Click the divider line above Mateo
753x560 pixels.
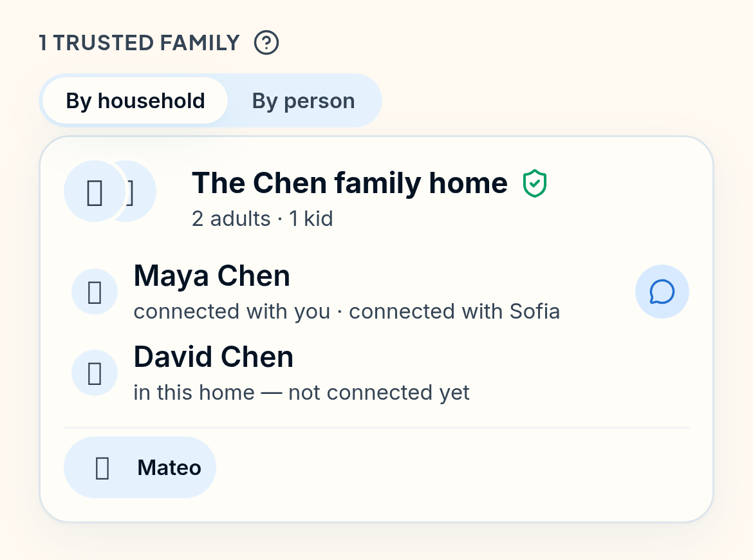point(376,427)
